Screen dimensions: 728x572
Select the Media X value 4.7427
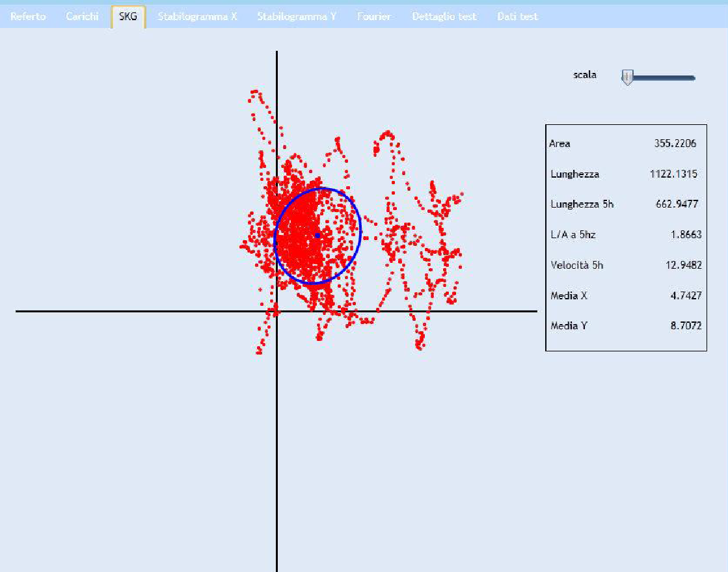(x=686, y=295)
